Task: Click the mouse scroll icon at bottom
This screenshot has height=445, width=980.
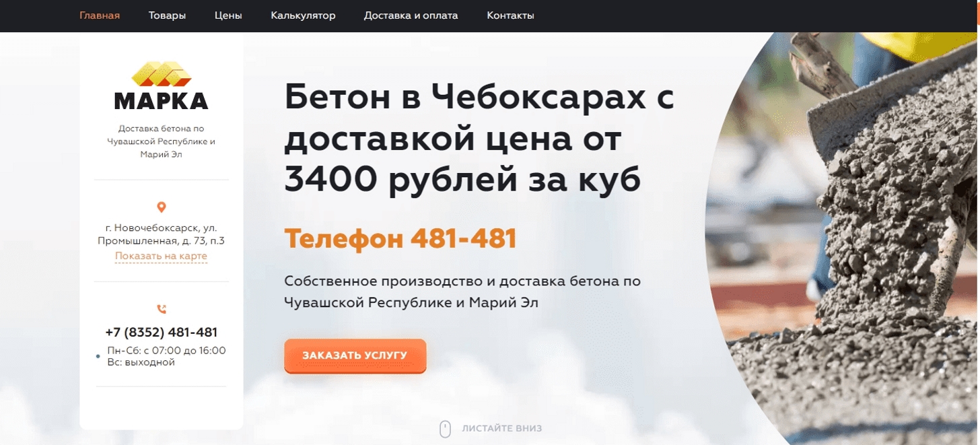Action: coord(445,429)
